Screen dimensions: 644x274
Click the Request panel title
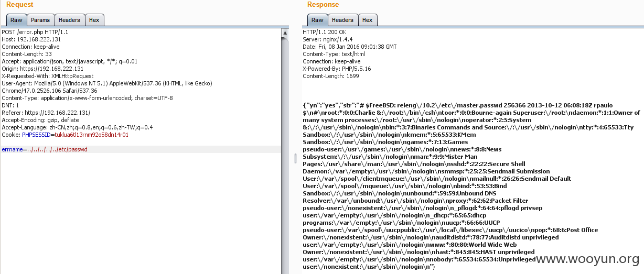(x=20, y=5)
